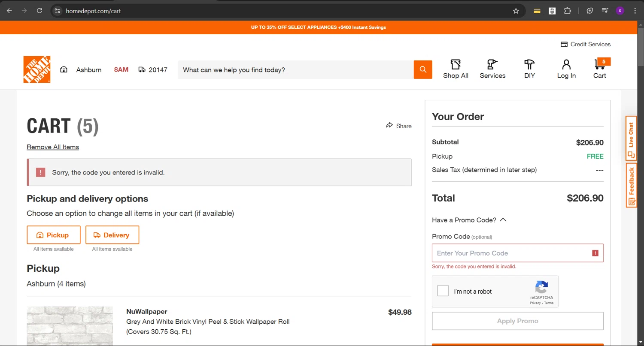Open the Services menu
The image size is (644, 346).
[492, 69]
